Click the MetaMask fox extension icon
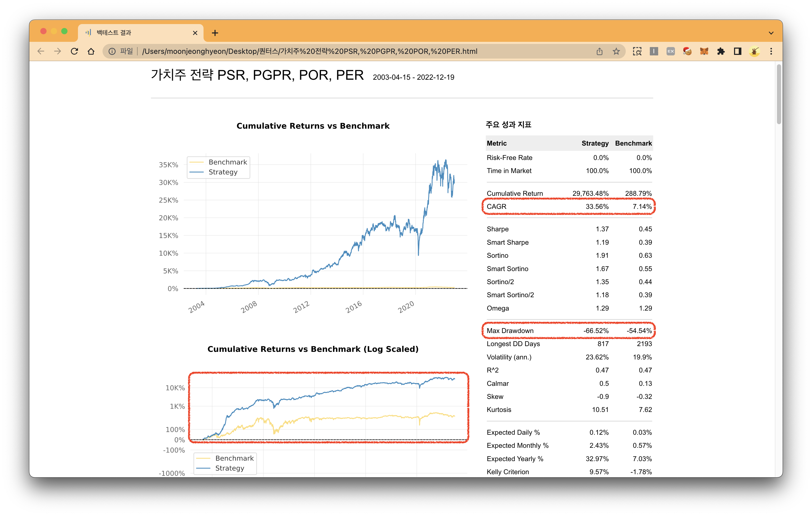812x516 pixels. tap(704, 51)
